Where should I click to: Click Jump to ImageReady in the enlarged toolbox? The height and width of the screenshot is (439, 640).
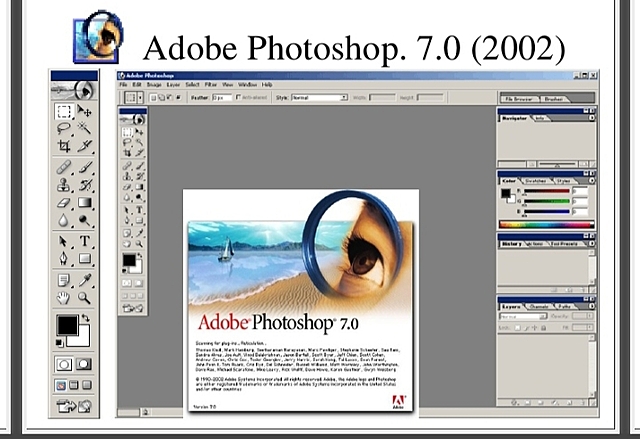(74, 406)
